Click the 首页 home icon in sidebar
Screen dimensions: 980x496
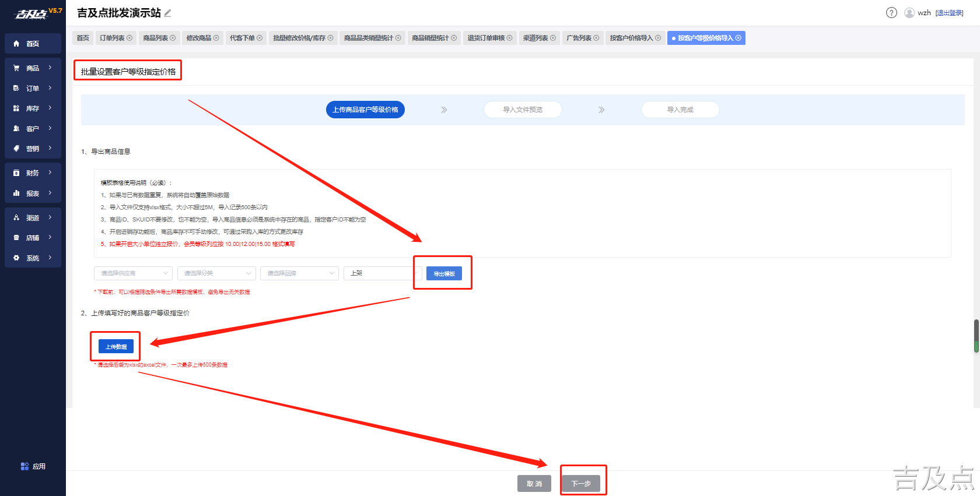16,44
